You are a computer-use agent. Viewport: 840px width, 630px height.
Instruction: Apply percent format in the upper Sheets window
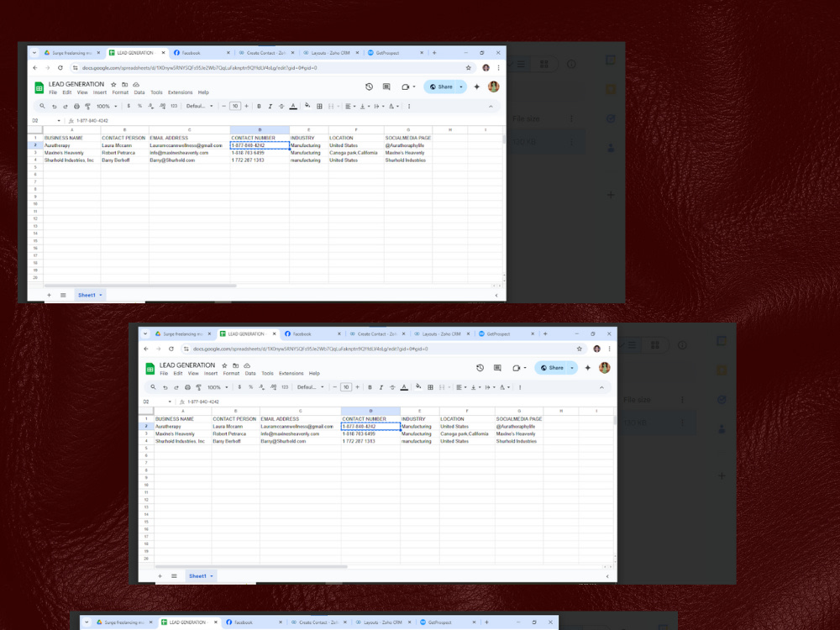139,106
